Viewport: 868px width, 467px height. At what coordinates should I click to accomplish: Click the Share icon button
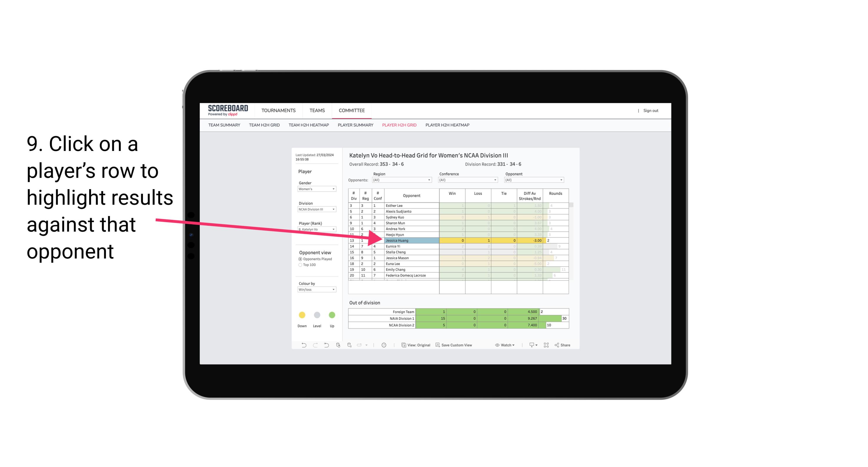[x=565, y=346]
